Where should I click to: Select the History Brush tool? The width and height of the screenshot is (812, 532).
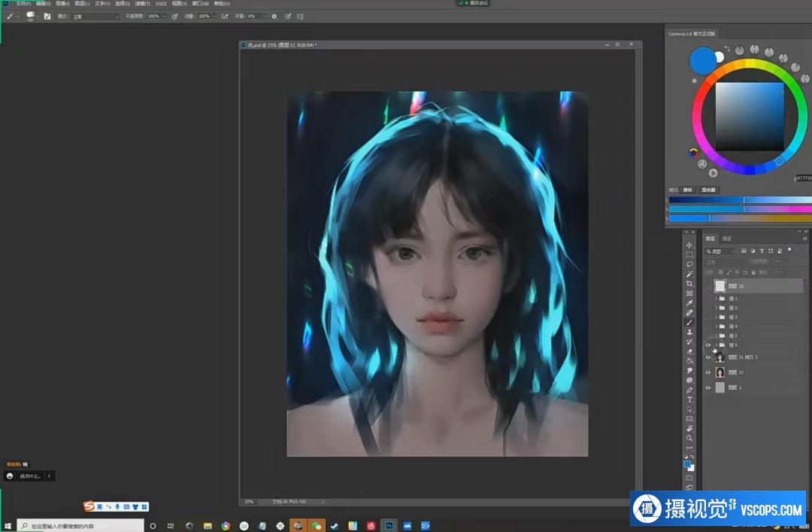(689, 342)
